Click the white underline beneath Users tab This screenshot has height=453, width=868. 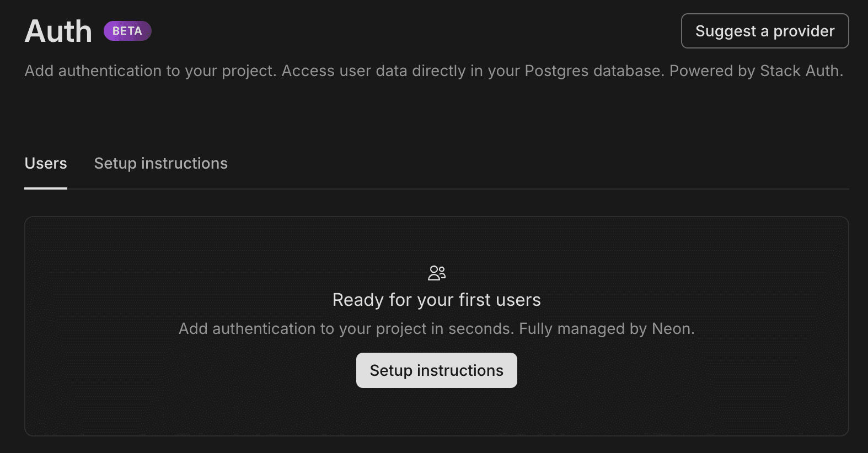[x=46, y=188]
